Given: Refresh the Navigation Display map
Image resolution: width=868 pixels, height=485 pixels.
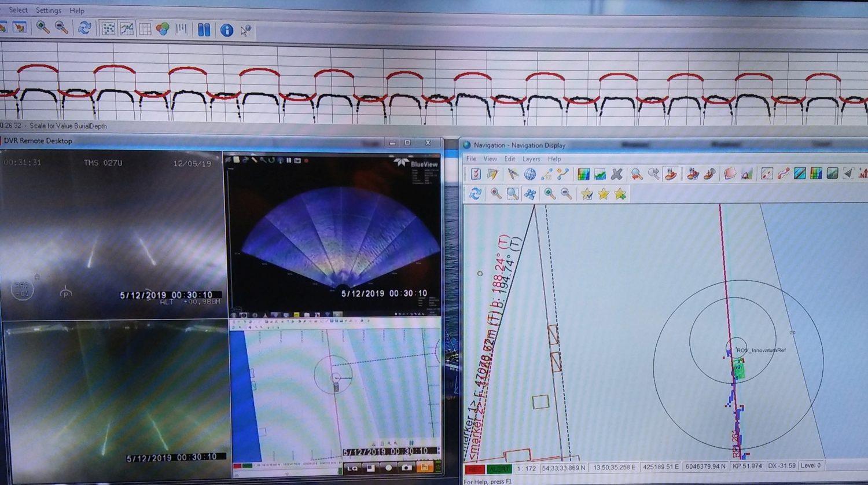Looking at the screenshot, I should tap(475, 194).
